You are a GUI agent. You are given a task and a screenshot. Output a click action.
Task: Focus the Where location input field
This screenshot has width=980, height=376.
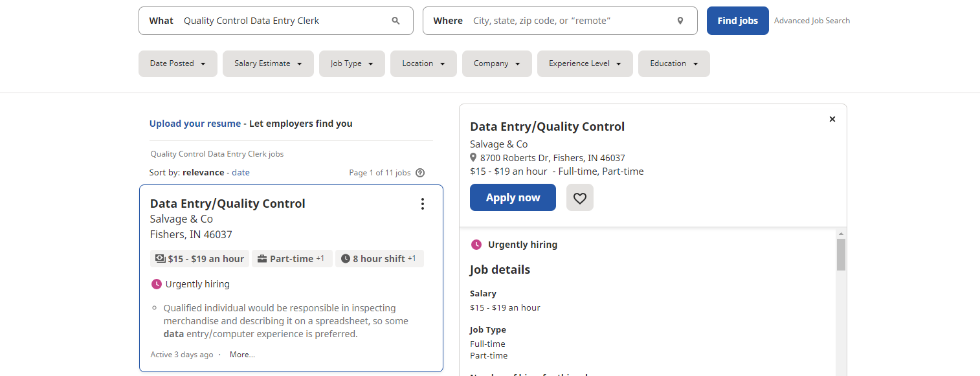coord(570,21)
